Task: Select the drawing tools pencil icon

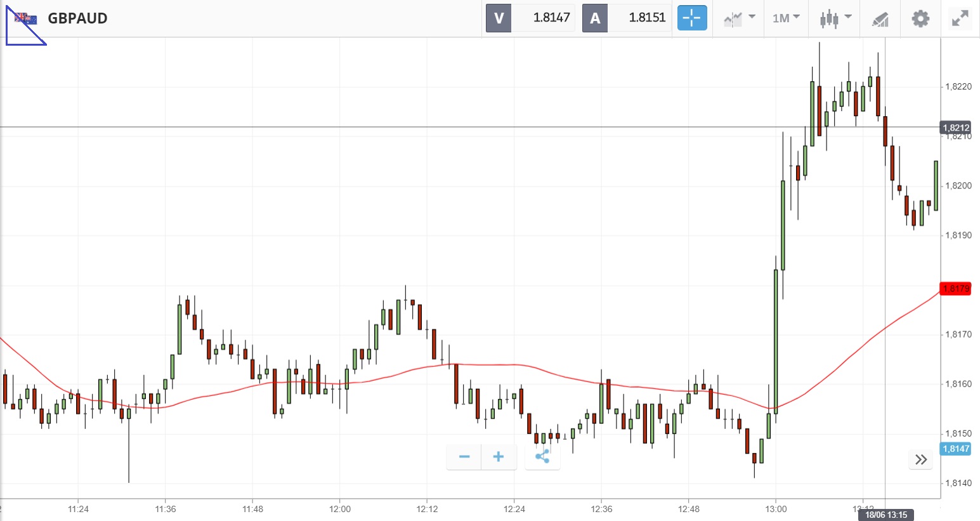Action: 880,19
